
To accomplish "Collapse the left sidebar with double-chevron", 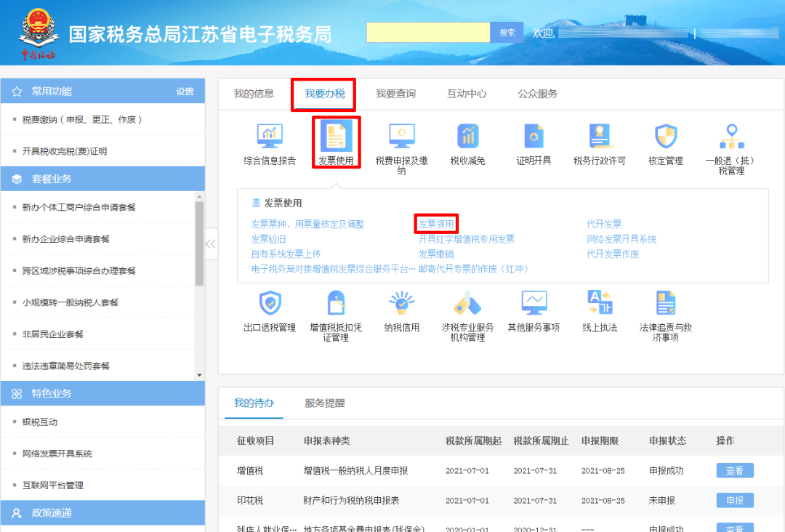I will pyautogui.click(x=211, y=243).
